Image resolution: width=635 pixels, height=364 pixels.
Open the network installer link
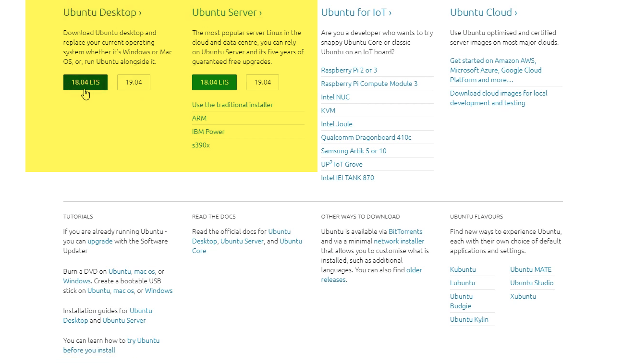pyautogui.click(x=399, y=241)
